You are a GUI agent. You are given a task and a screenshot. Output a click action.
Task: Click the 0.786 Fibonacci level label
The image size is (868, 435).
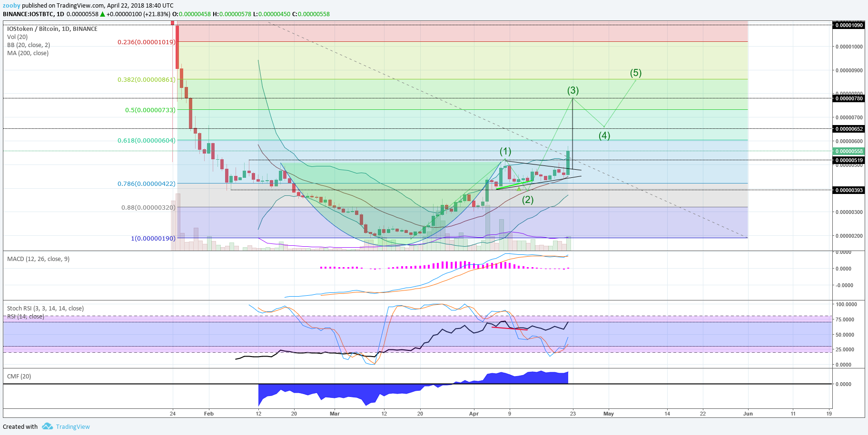click(147, 184)
